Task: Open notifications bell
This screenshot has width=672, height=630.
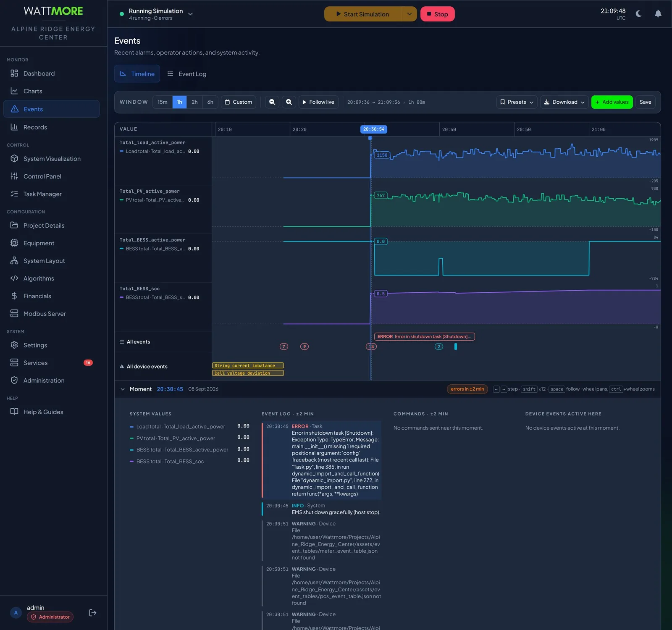Action: pos(658,14)
